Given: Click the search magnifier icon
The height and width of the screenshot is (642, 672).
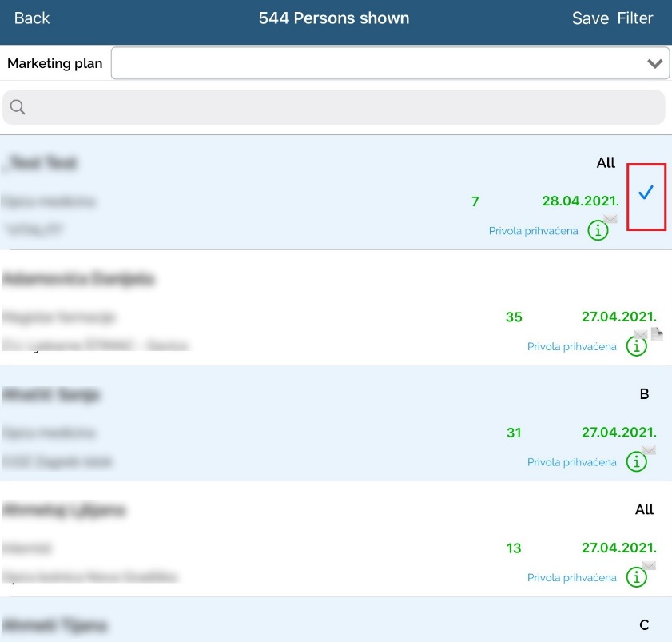Looking at the screenshot, I should 18,108.
